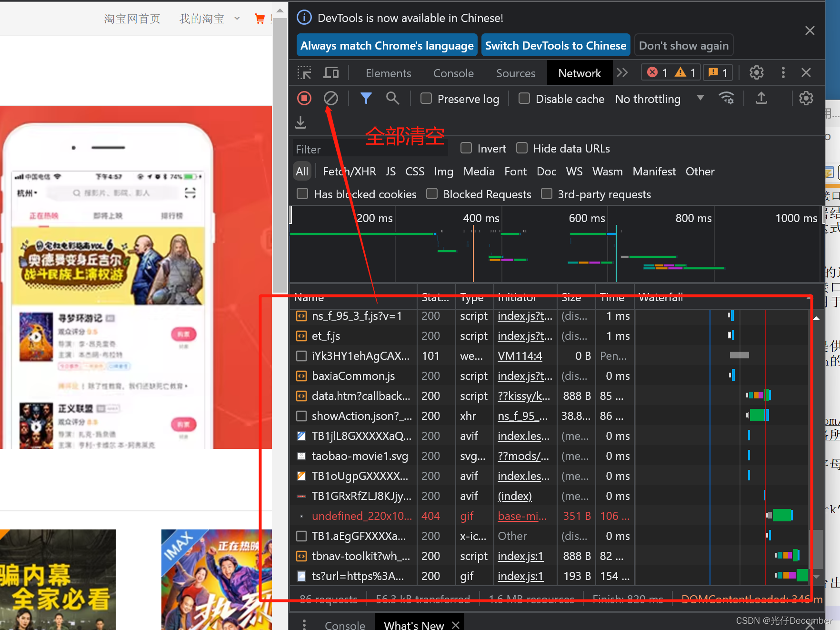This screenshot has width=840, height=630.
Task: Filter requests by Manifest
Action: [x=654, y=171]
